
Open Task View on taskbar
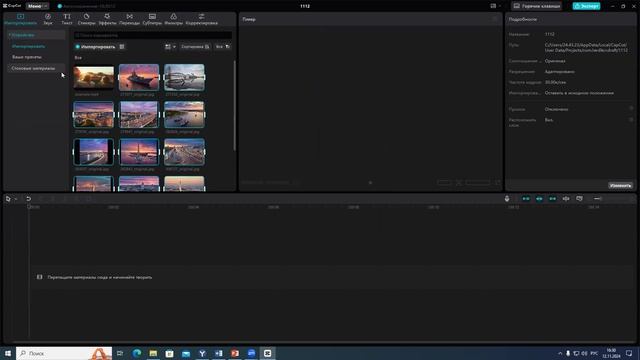120,353
